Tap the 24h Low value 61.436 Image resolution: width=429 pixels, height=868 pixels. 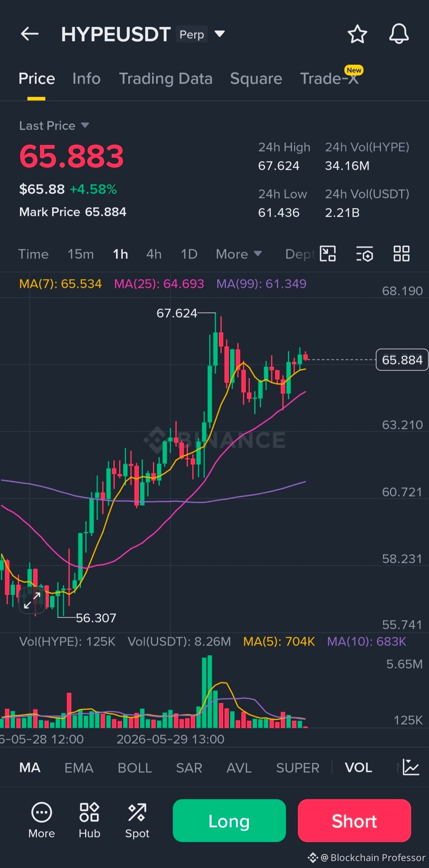click(x=278, y=213)
